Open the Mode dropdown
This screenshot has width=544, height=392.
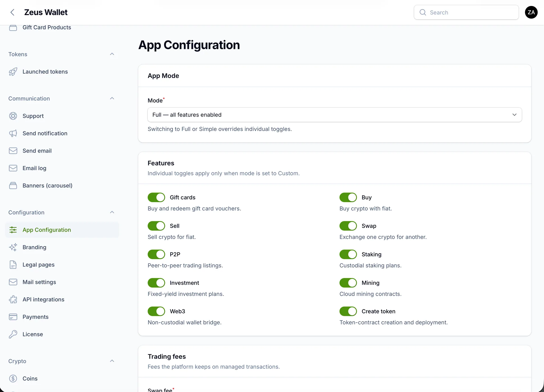coord(335,115)
